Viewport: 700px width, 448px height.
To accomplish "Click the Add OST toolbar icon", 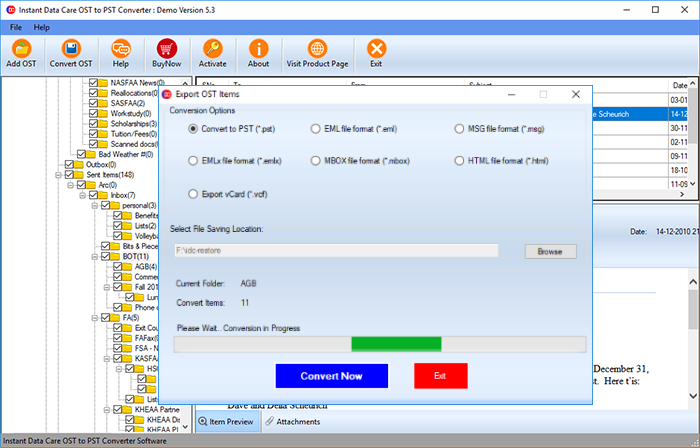I will pos(21,48).
